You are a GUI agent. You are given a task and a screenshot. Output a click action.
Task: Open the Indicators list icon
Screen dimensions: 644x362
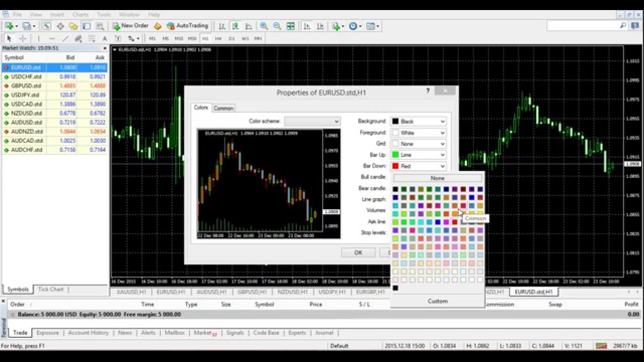tap(336, 26)
